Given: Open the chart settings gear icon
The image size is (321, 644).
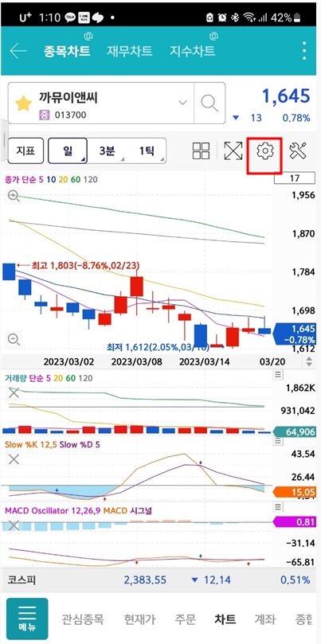Looking at the screenshot, I should point(264,151).
